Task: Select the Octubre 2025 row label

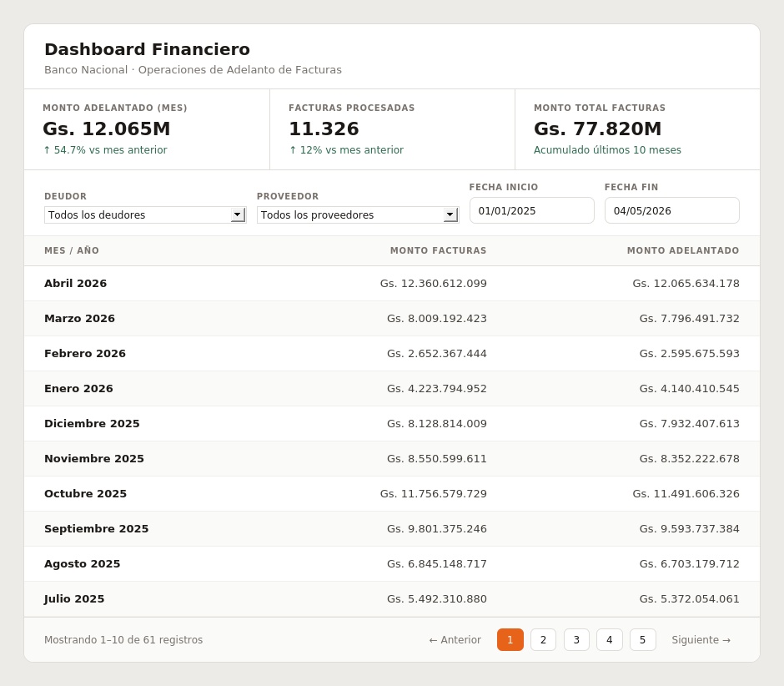Action: point(86,493)
